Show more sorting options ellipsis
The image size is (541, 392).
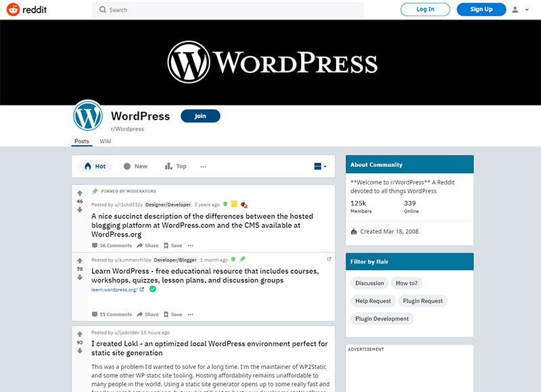204,166
